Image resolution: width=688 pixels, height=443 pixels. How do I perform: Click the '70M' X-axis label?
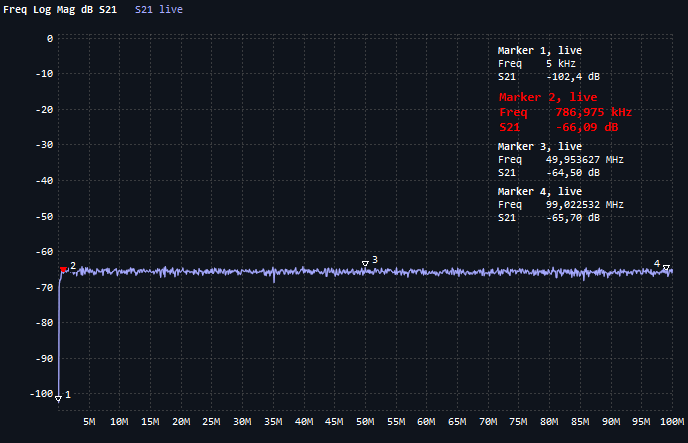[x=488, y=422]
